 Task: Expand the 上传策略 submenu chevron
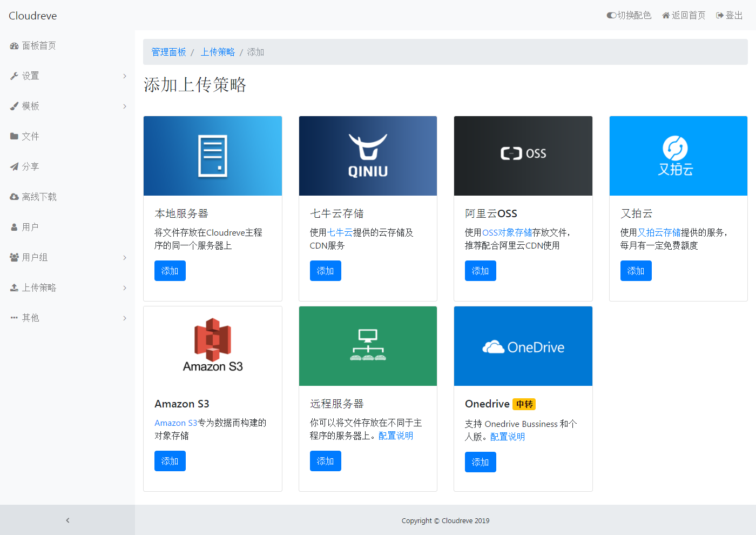point(125,288)
